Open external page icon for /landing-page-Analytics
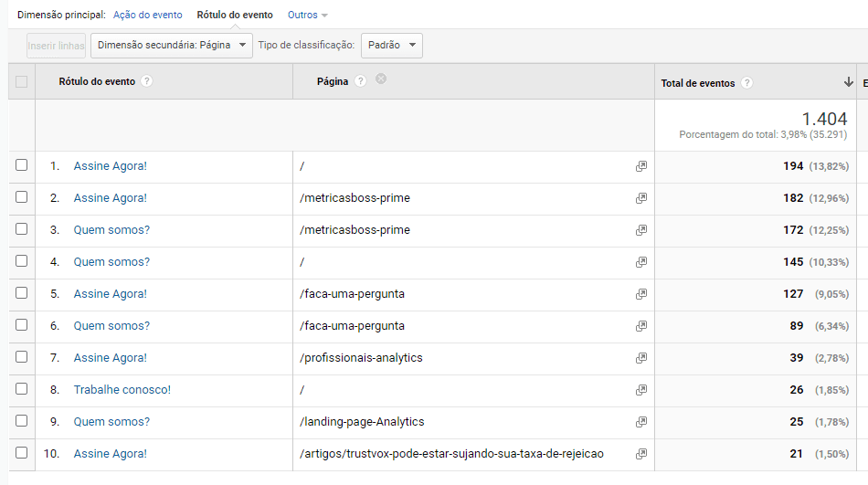This screenshot has height=485, width=868. [641, 422]
